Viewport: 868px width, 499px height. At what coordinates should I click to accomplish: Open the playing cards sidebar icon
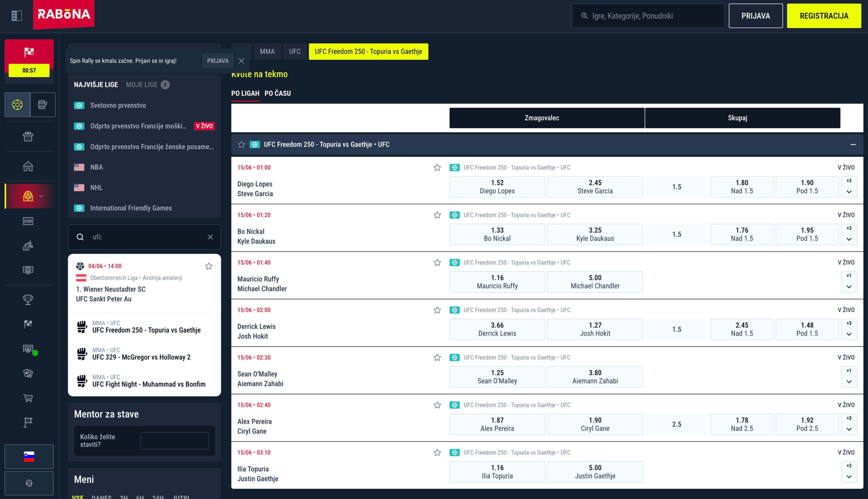(x=28, y=373)
